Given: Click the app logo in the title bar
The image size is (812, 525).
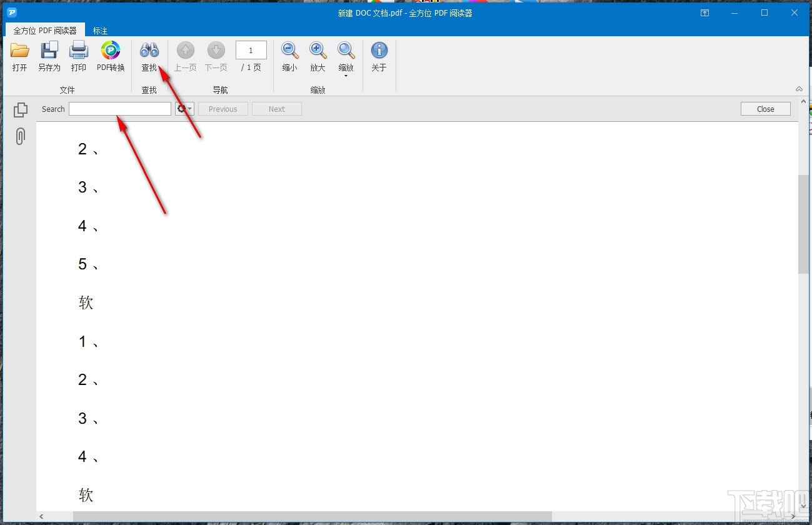Looking at the screenshot, I should click(11, 12).
